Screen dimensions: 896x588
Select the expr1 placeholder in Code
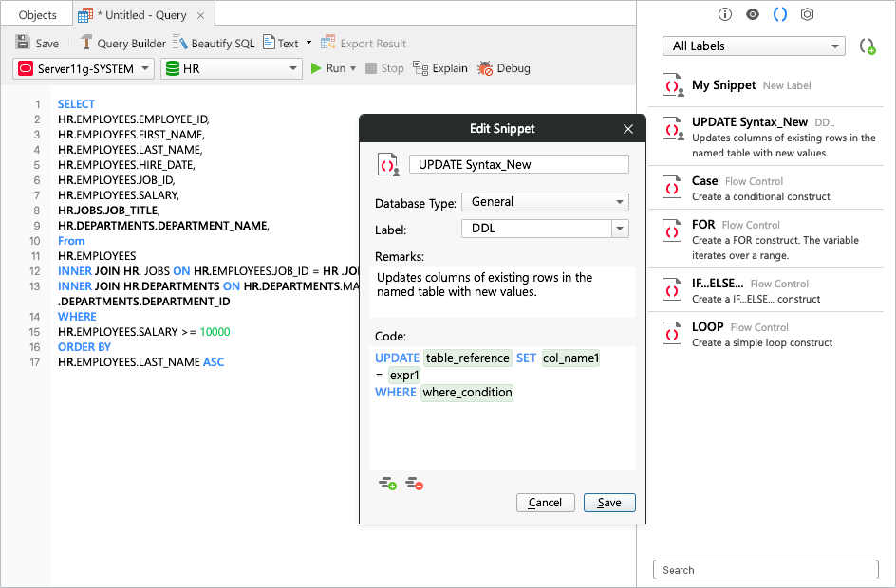pos(404,375)
